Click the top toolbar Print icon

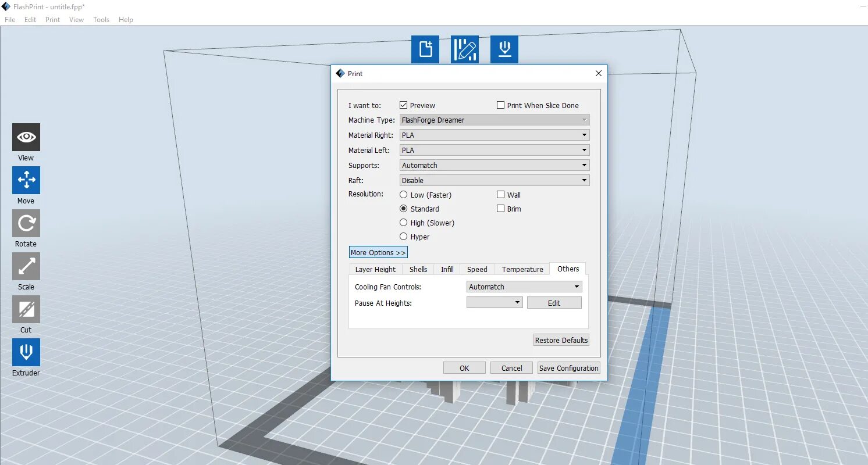tap(504, 49)
